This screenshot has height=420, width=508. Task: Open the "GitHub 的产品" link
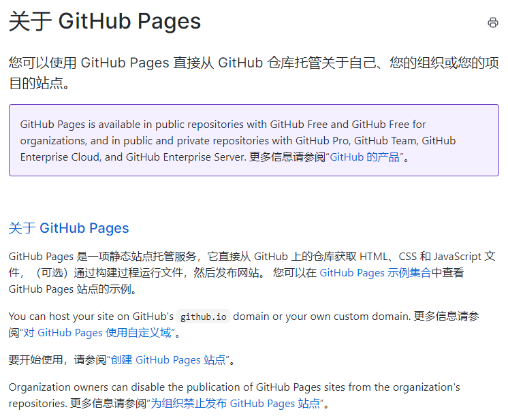tap(364, 157)
